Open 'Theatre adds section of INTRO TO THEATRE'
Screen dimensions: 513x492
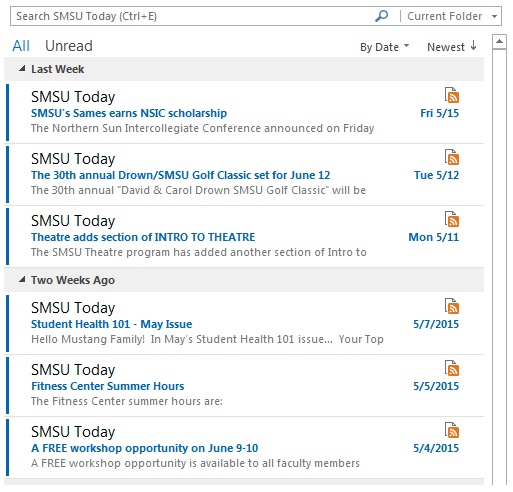click(x=245, y=237)
